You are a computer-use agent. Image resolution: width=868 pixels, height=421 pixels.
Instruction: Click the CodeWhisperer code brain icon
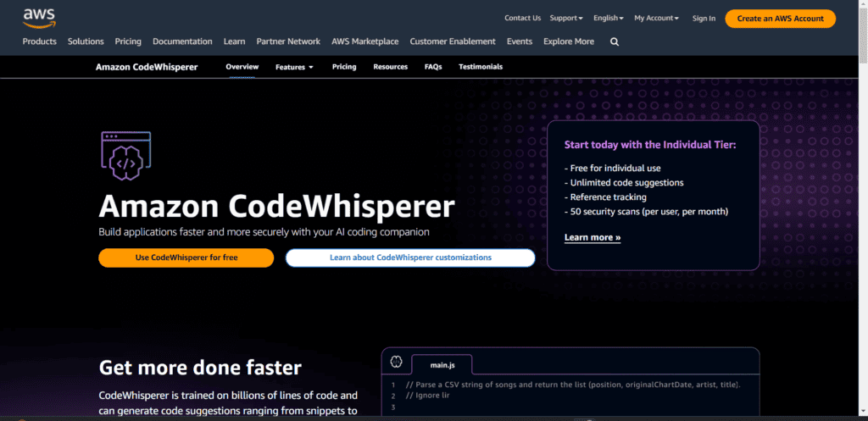point(126,157)
